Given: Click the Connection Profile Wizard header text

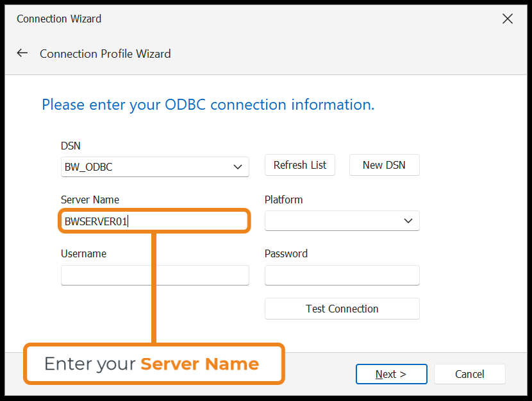Looking at the screenshot, I should coord(105,54).
